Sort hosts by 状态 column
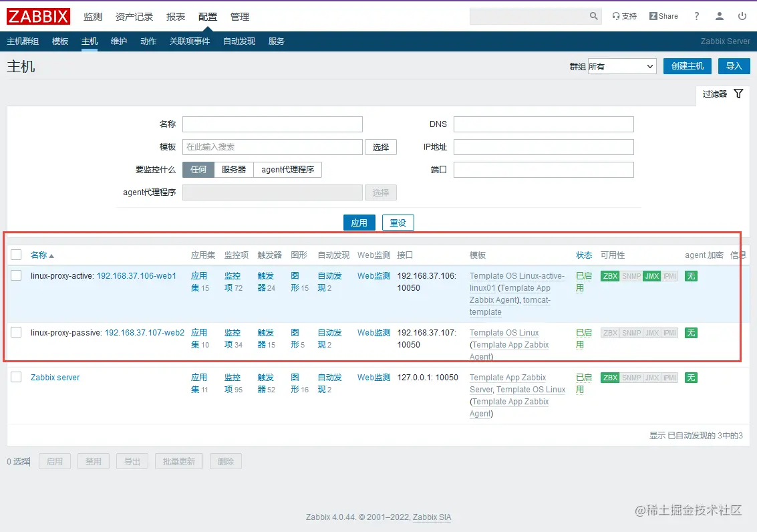 coord(584,255)
